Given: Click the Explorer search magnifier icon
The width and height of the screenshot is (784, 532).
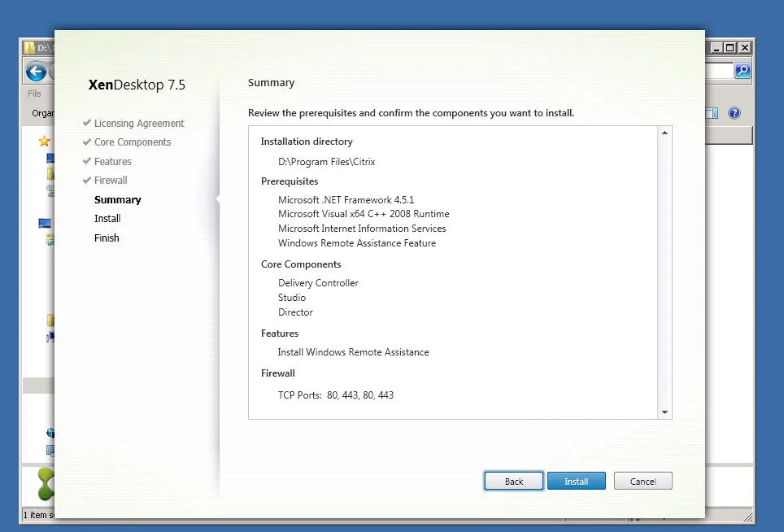Looking at the screenshot, I should (743, 71).
